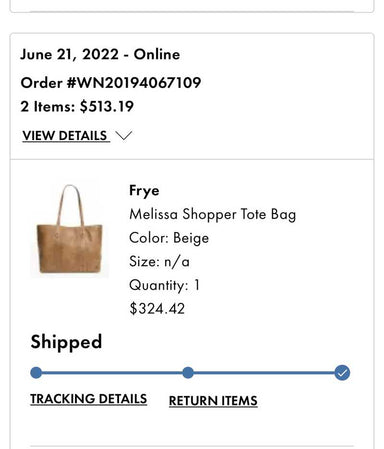Click the first shipping progress dot

point(36,373)
